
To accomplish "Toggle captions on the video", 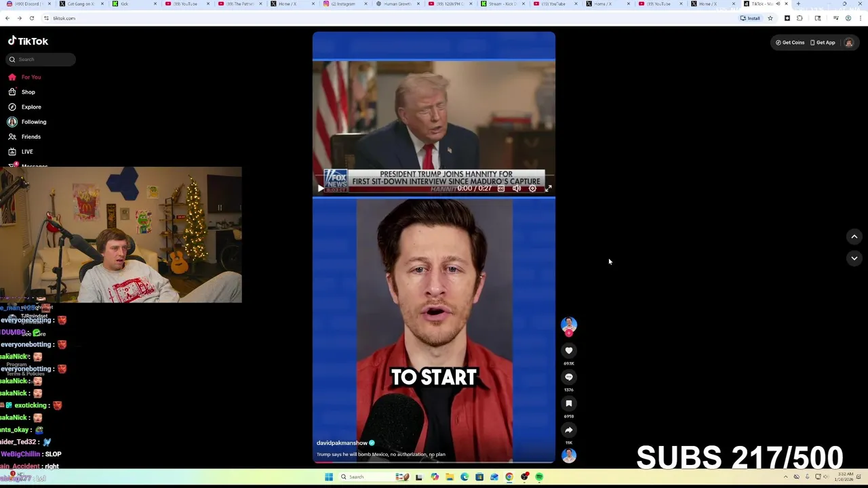I will [x=501, y=188].
